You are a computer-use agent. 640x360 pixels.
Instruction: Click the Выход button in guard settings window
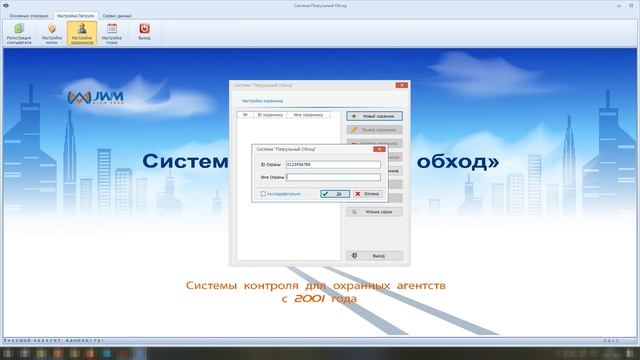click(x=374, y=256)
